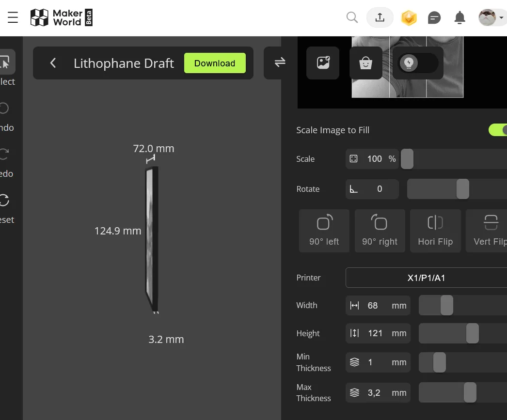Undo the last change
507x420 pixels.
[4, 108]
